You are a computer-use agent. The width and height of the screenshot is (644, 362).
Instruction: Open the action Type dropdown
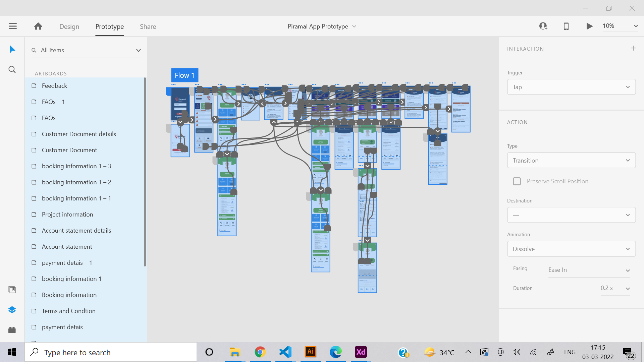571,161
